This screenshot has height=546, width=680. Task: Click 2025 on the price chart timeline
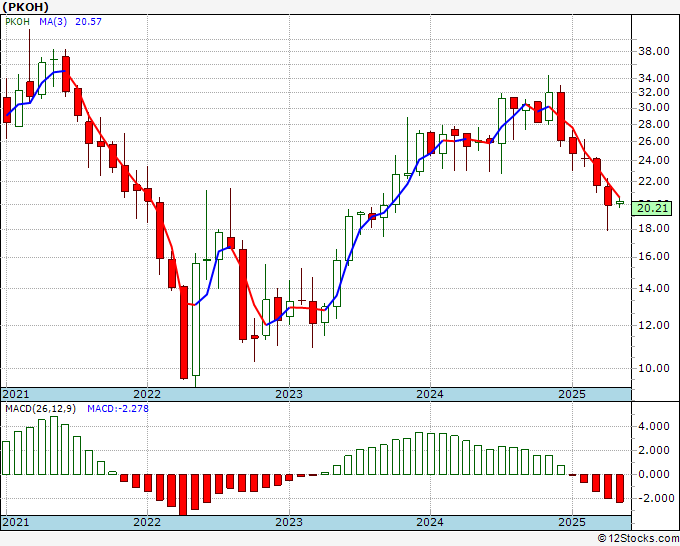(x=572, y=394)
